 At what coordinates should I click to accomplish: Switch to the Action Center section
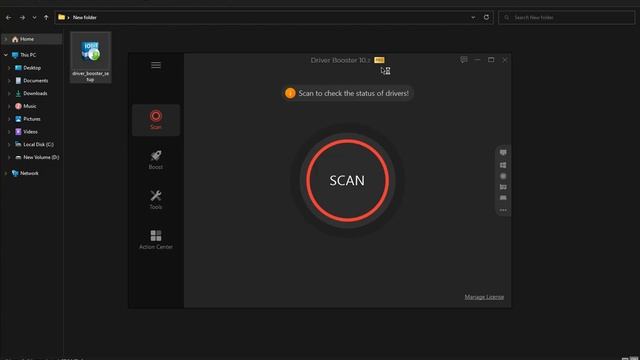coord(156,240)
